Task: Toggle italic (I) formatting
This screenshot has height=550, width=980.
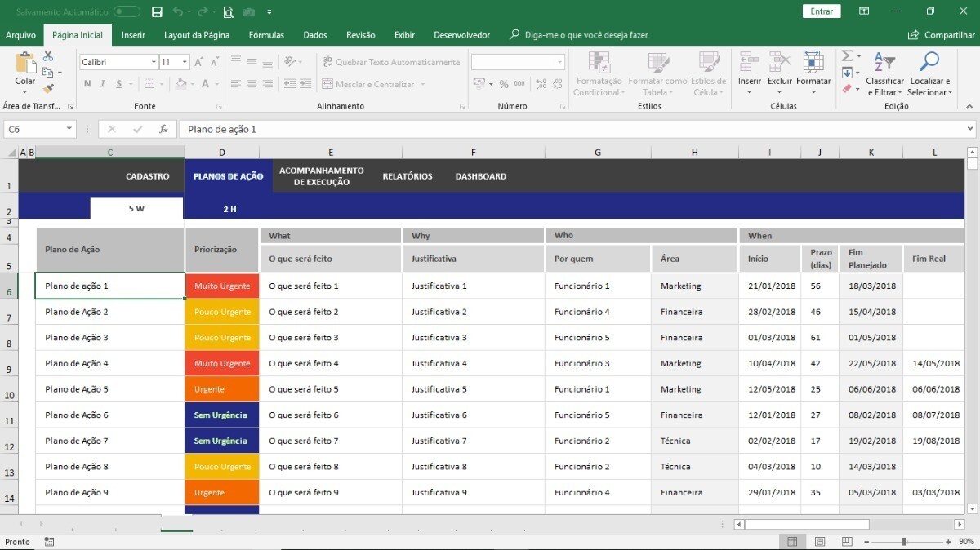Action: tap(103, 84)
